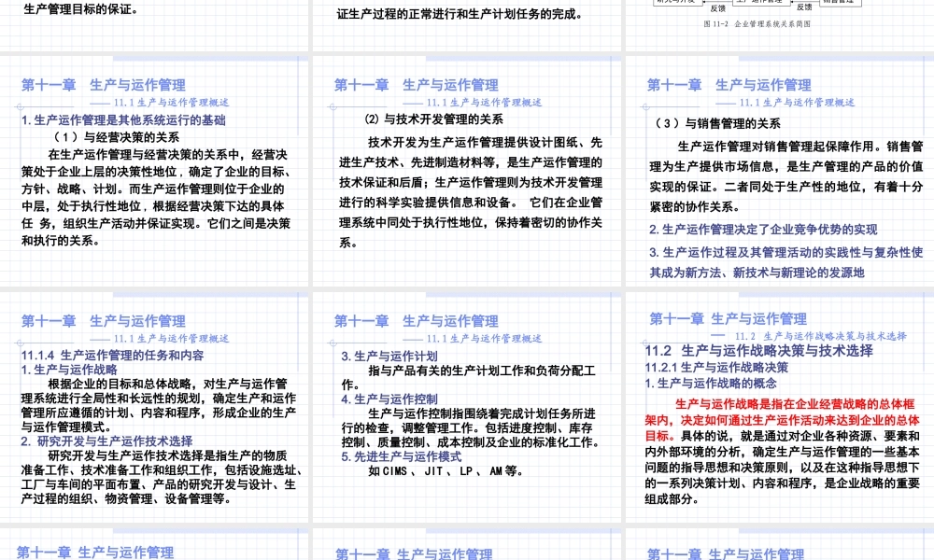Screen dimensions: 934x560
Task: Select the slide thumbnail about 与销售管理的关系
Action: pyautogui.click(x=780, y=172)
